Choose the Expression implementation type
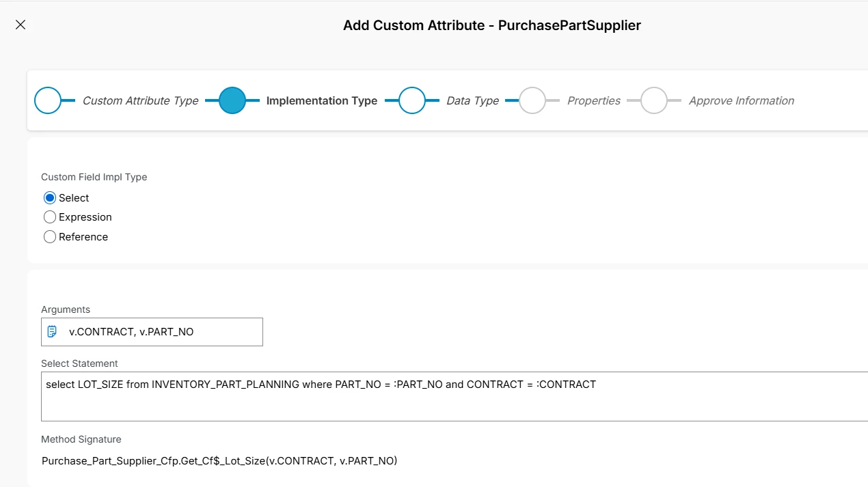 [x=49, y=217]
